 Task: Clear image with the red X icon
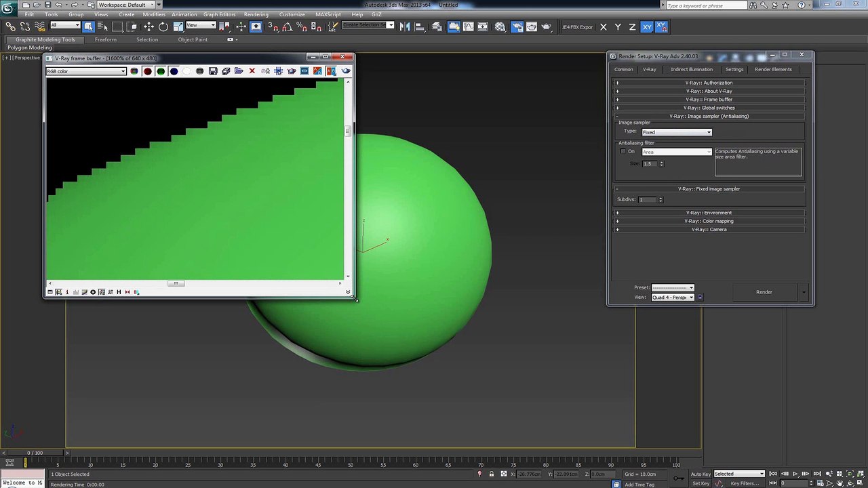click(252, 71)
